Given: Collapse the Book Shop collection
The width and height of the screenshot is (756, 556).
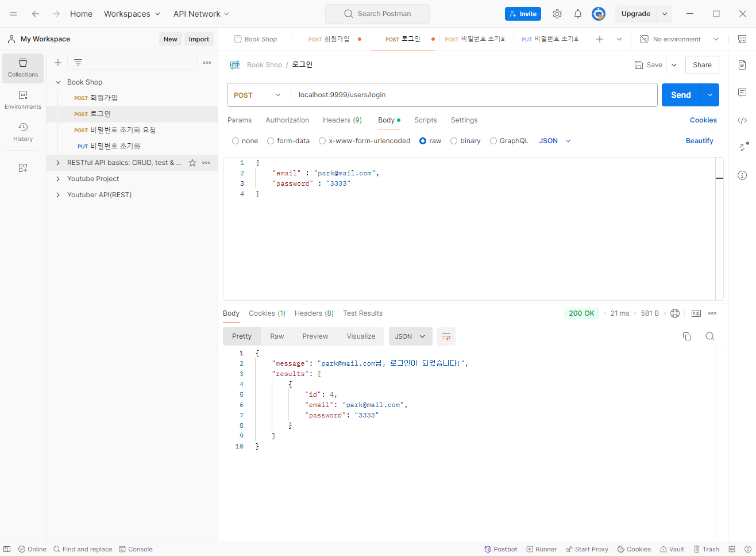Looking at the screenshot, I should pyautogui.click(x=58, y=82).
